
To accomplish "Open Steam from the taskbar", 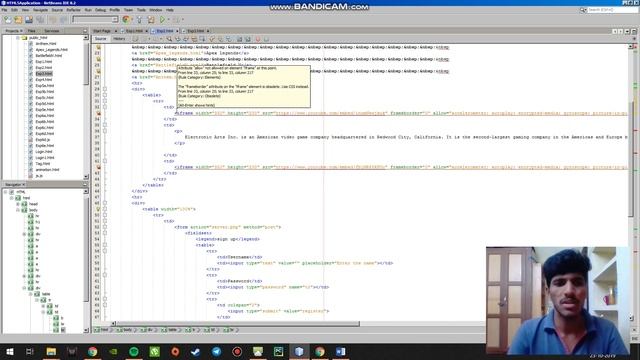I will click(x=196, y=351).
